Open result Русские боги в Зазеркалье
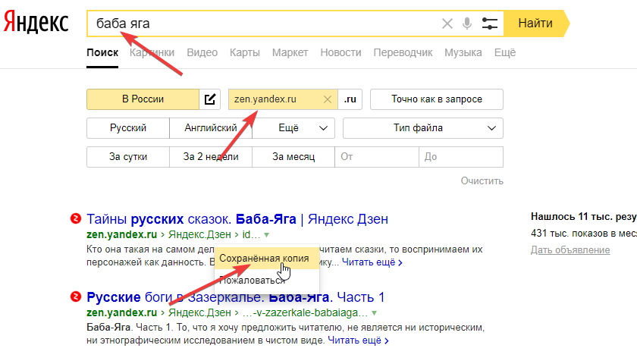 235,297
